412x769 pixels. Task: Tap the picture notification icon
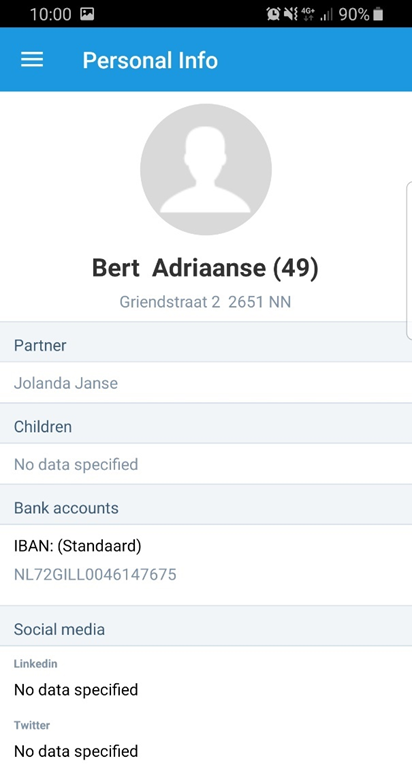(87, 14)
